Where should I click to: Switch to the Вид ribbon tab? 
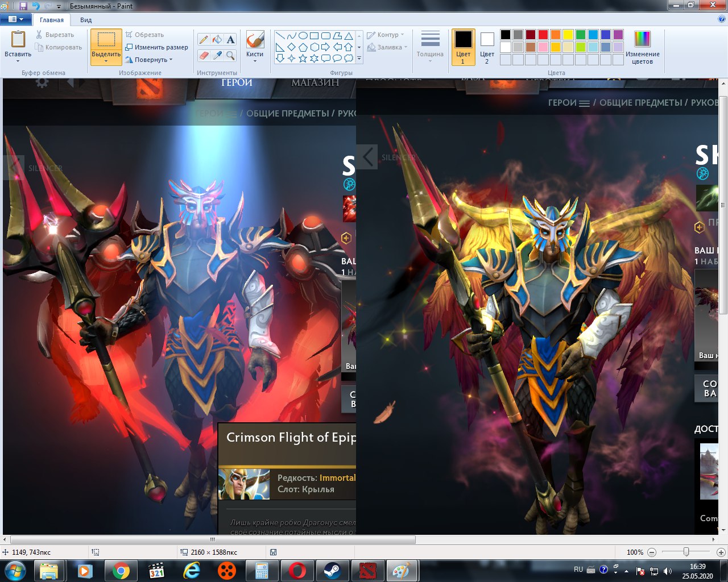point(86,20)
